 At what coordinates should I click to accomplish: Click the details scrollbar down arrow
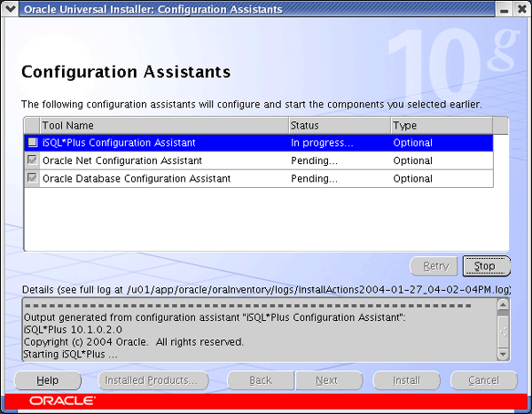coord(503,355)
